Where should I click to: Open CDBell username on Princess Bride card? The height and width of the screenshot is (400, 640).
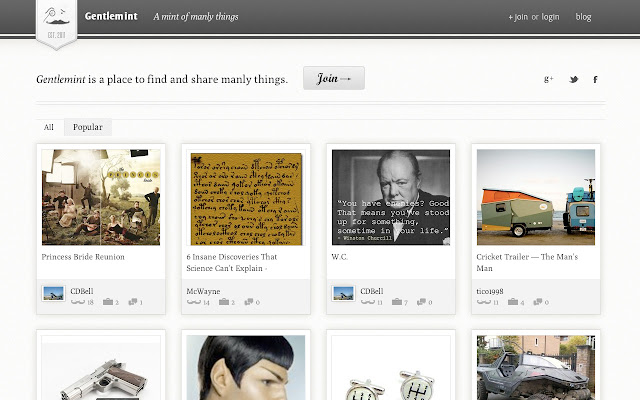tap(82, 291)
